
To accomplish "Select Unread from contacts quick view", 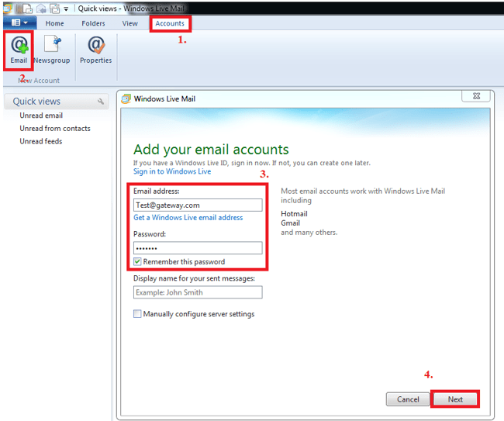I will click(55, 128).
